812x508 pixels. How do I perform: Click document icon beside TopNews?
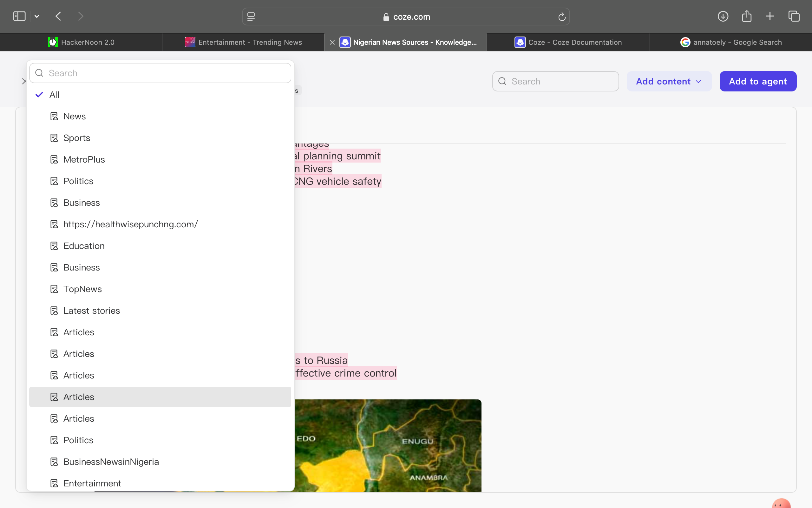click(x=54, y=289)
